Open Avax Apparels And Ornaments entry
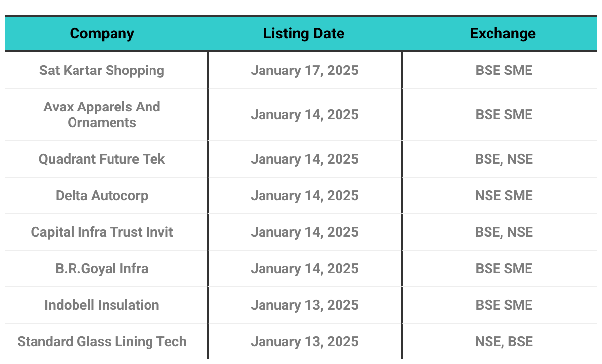602x364 pixels. (102, 114)
